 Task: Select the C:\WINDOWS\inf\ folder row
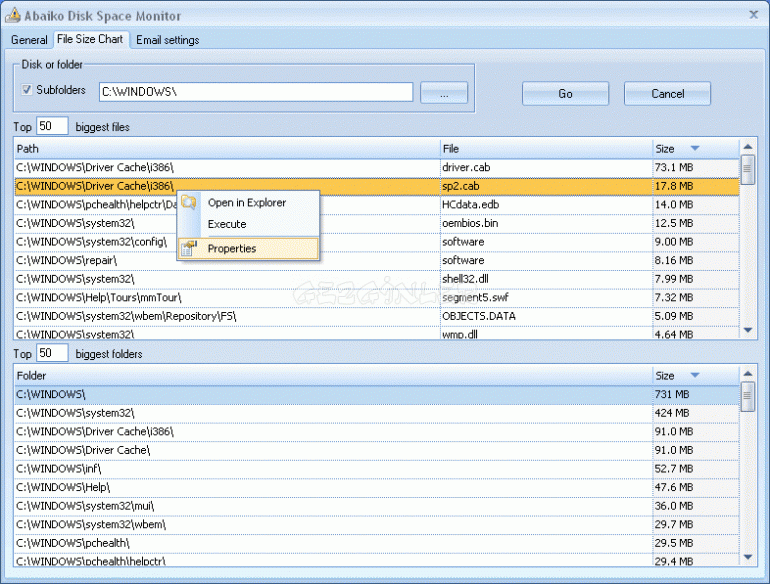pos(377,469)
